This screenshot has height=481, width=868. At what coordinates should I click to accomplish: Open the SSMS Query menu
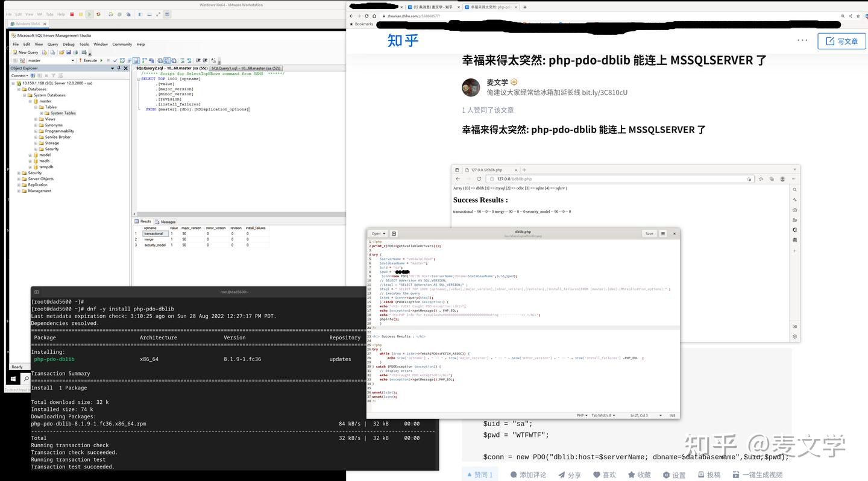(53, 44)
